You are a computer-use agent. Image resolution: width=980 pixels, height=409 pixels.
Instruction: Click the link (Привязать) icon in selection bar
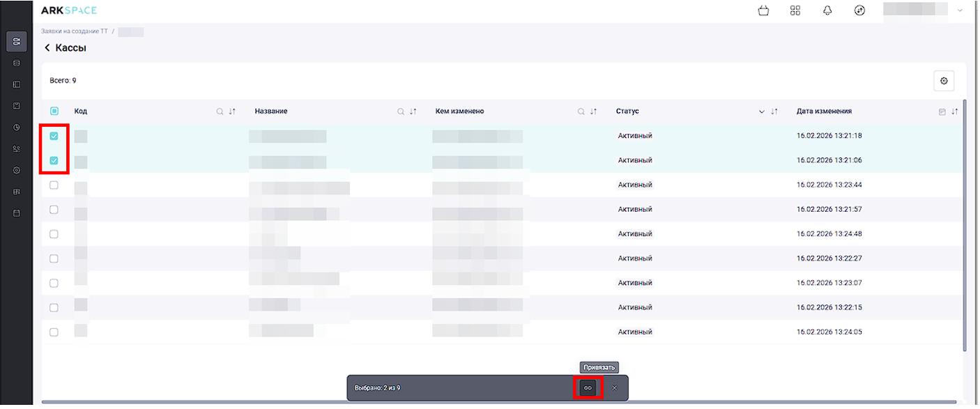pos(588,388)
